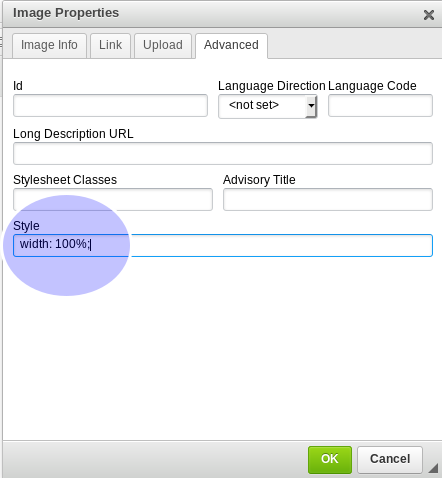Viewport: 442px width, 478px height.
Task: Click the Stylesheet Classes input
Action: pos(113,199)
